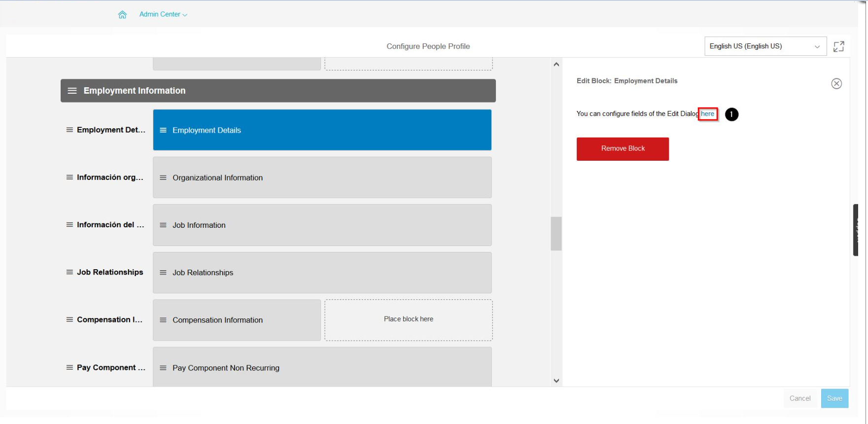868x424 pixels.
Task: Open the English US language dropdown
Action: click(x=765, y=46)
